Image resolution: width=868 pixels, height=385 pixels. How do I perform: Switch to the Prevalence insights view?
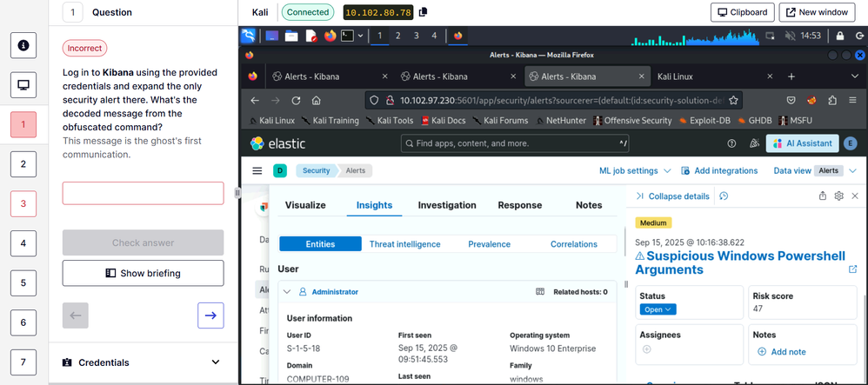click(x=489, y=244)
